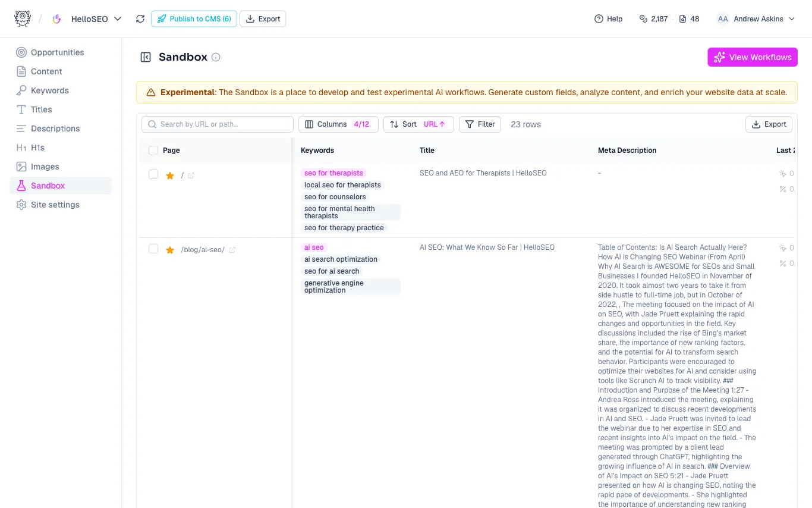This screenshot has height=508, width=812.
Task: Go to Opportunities in sidebar
Action: 61,52
